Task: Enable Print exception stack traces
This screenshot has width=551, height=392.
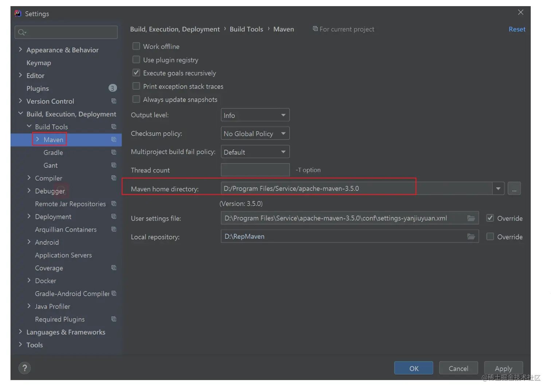Action: [136, 86]
